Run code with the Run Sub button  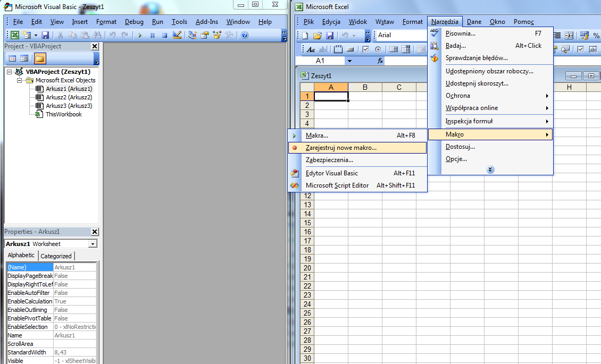pos(140,35)
